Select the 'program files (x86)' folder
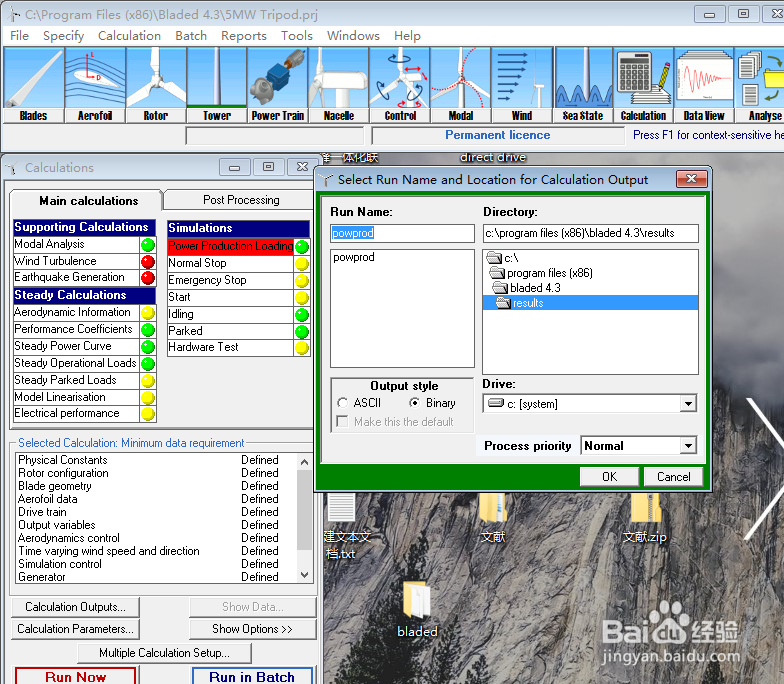 coord(541,273)
